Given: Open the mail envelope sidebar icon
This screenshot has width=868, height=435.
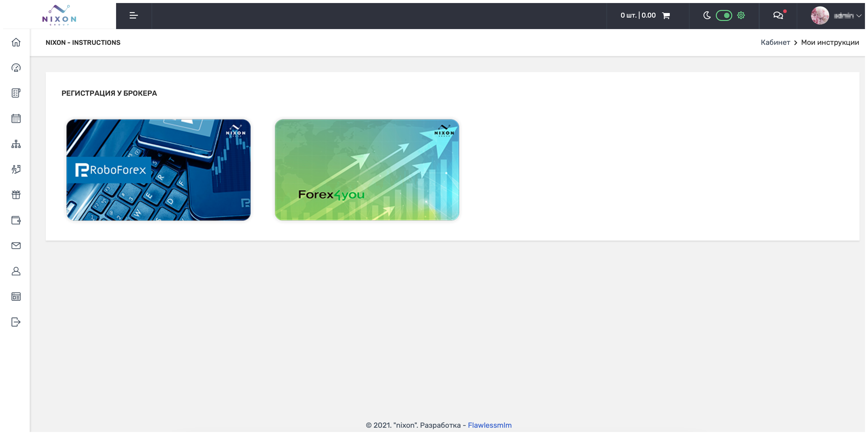Looking at the screenshot, I should point(16,246).
